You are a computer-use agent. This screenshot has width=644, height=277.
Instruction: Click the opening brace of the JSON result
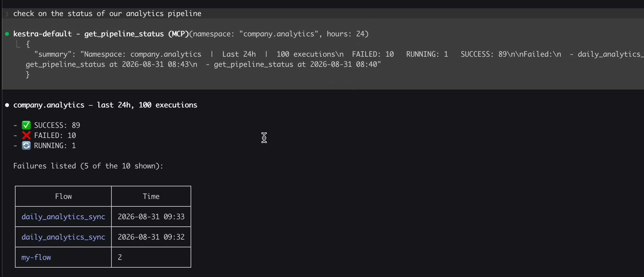coord(28,44)
